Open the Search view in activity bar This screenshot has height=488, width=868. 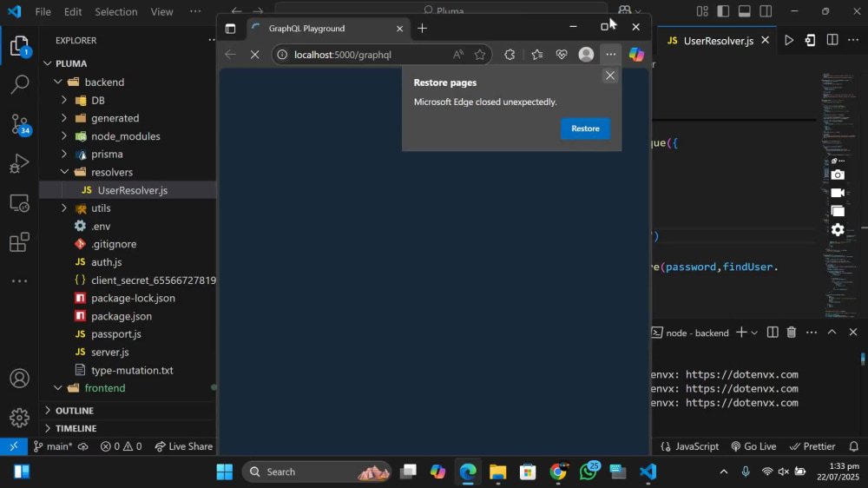click(x=19, y=84)
